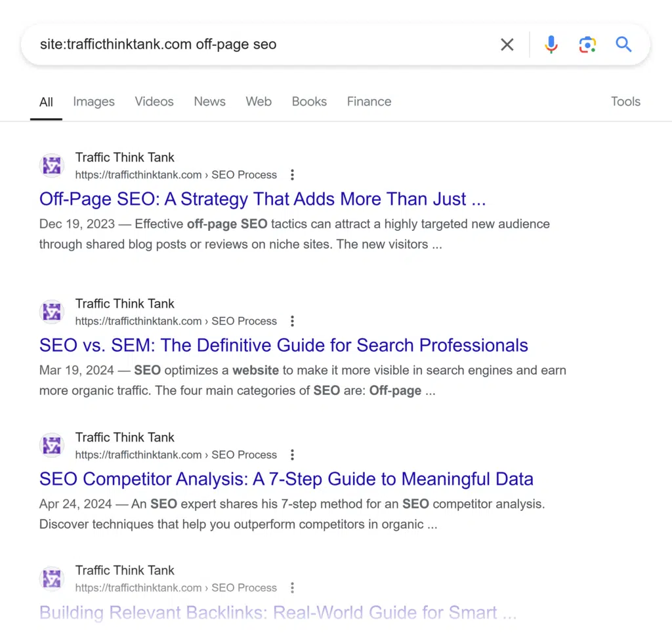Expand the Tools search options
Screen dimensions: 672x637
625,102
